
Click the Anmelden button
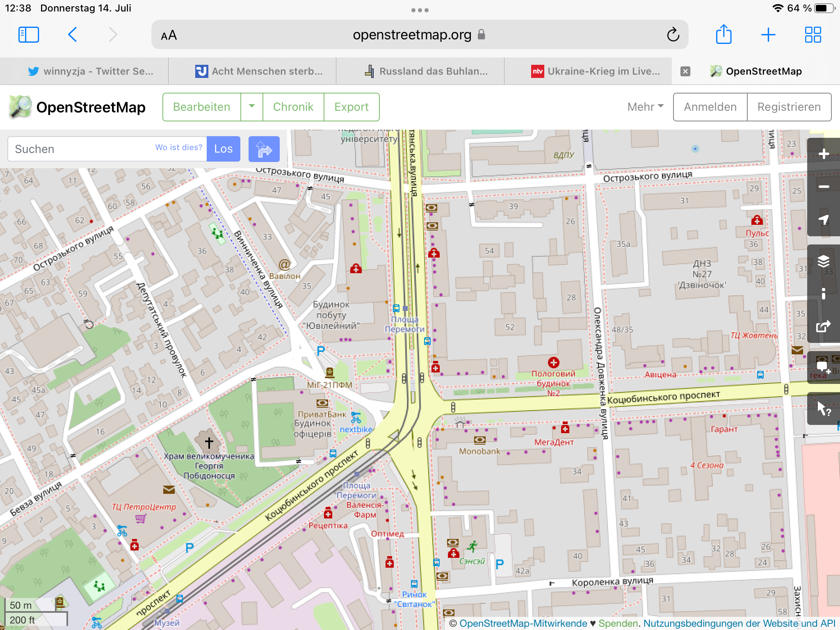[x=710, y=107]
